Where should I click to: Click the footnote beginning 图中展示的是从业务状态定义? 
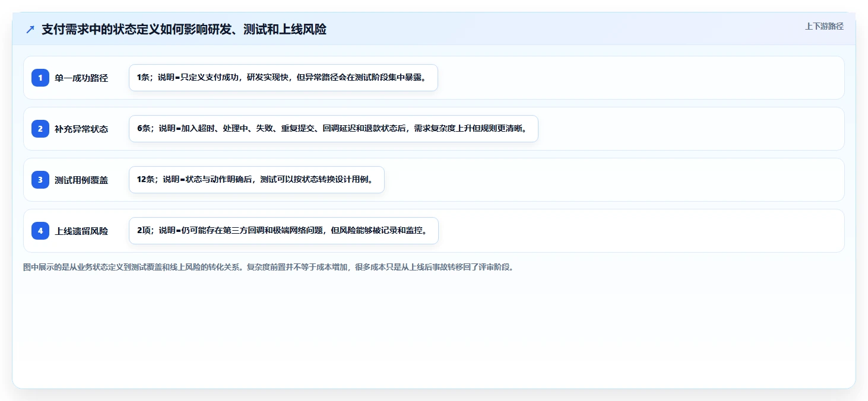(270, 267)
